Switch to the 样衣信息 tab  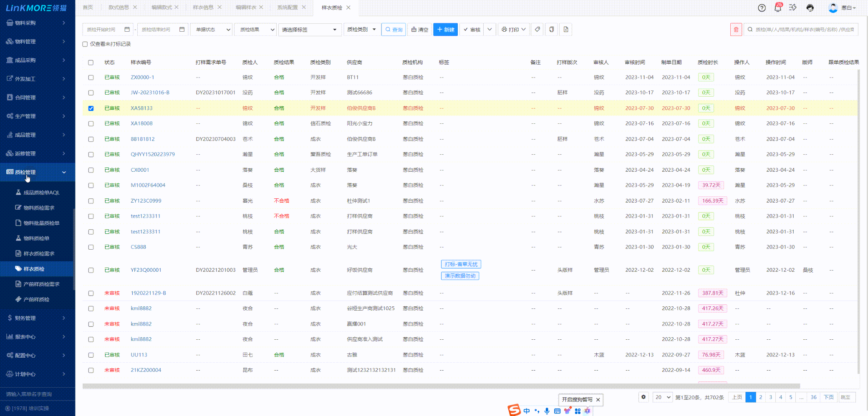[203, 8]
